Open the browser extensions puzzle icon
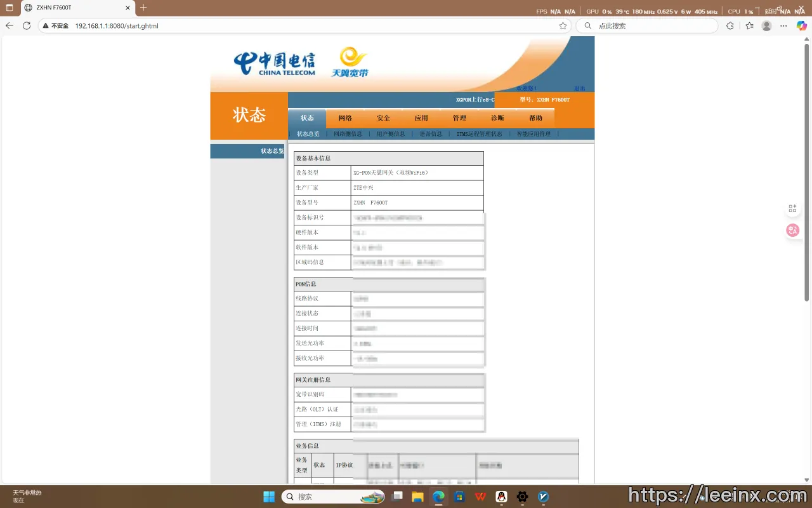Image resolution: width=812 pixels, height=508 pixels. point(730,26)
